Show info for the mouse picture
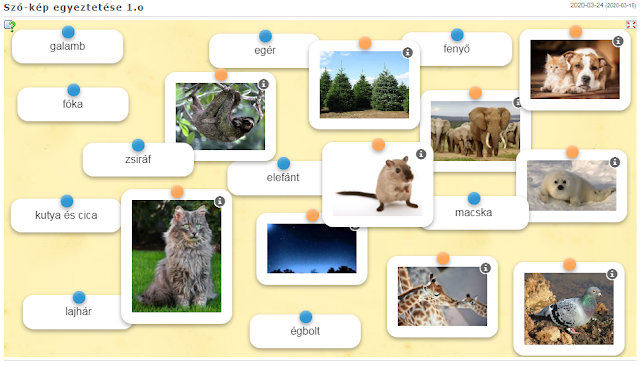Viewport: 640px width, 365px height. tap(421, 154)
